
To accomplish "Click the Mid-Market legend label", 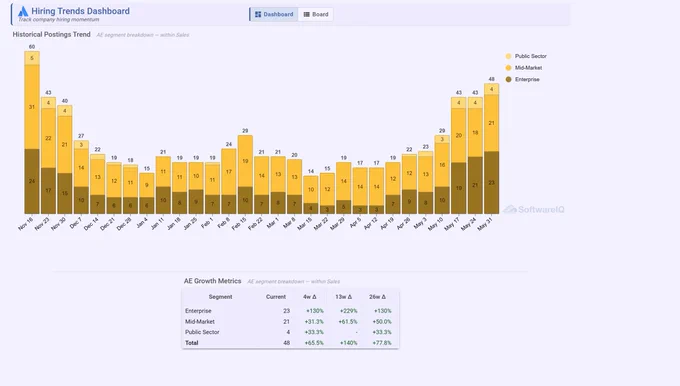I will coord(528,68).
